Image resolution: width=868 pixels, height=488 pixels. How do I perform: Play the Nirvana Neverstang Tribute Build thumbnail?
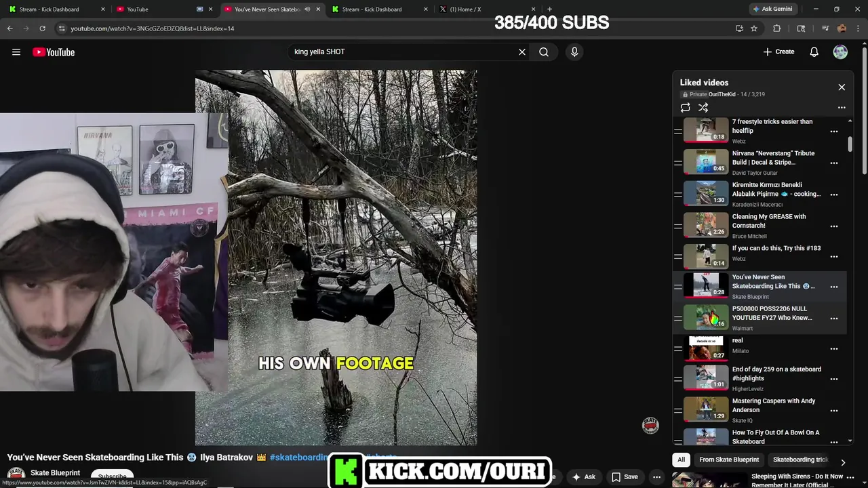(x=706, y=161)
